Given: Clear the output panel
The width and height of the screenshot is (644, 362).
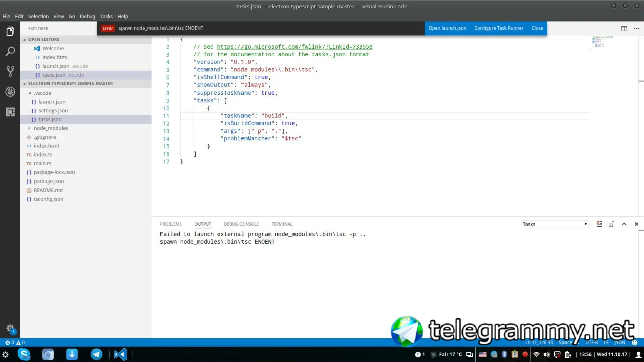Looking at the screenshot, I should coord(599,224).
